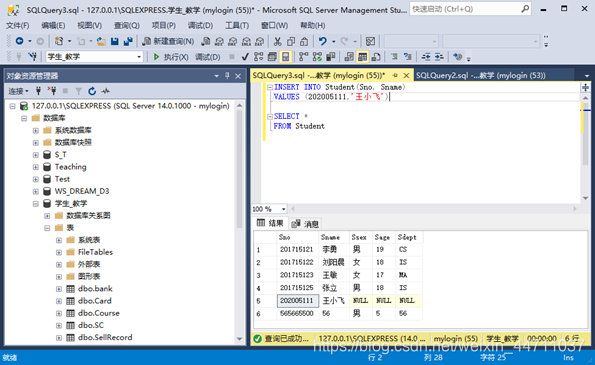
Task: Click the Decrease Indent icon
Action: click(x=426, y=57)
